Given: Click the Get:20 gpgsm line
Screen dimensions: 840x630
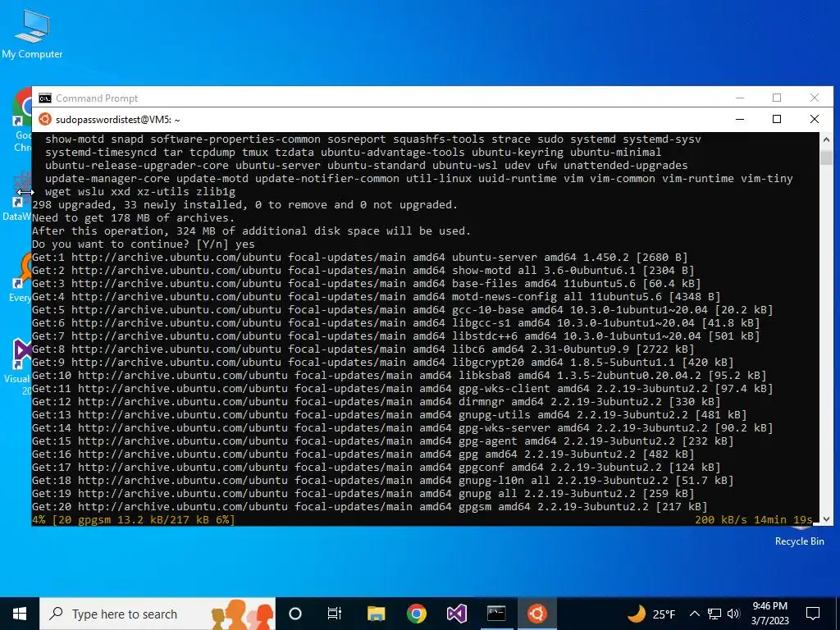Looking at the screenshot, I should (370, 507).
